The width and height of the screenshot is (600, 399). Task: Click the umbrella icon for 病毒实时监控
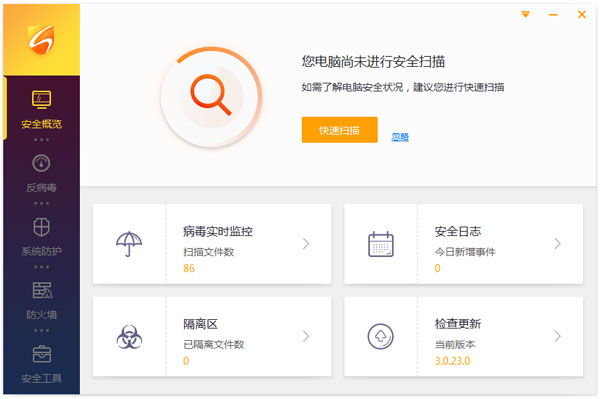(x=129, y=244)
